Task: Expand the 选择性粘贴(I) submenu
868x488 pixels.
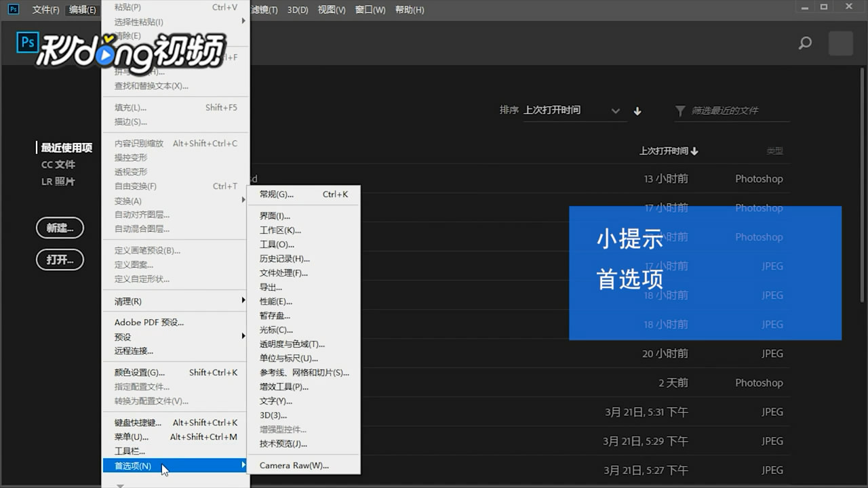Action: tap(176, 22)
